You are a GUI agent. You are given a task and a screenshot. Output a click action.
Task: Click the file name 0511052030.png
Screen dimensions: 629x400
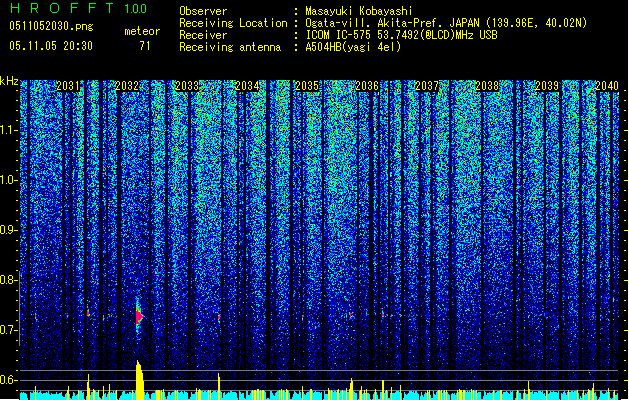(51, 26)
